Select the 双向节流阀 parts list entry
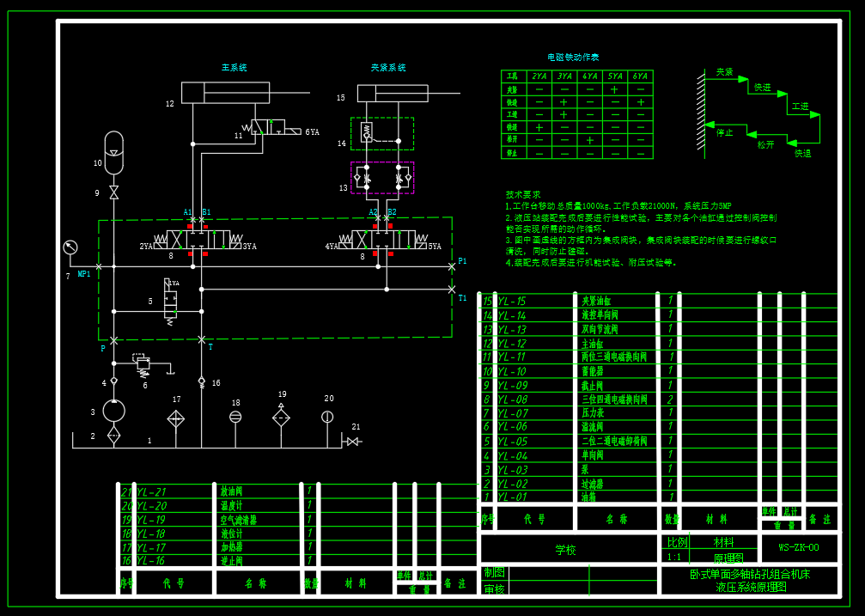 point(600,330)
